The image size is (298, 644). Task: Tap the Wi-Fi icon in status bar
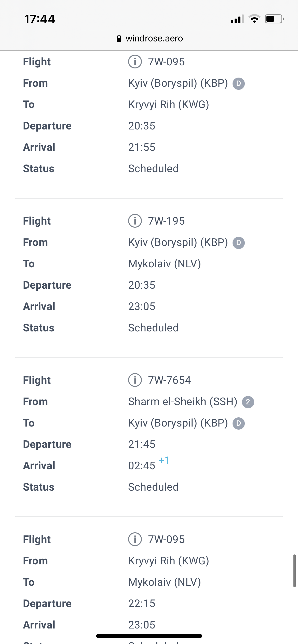point(254,19)
